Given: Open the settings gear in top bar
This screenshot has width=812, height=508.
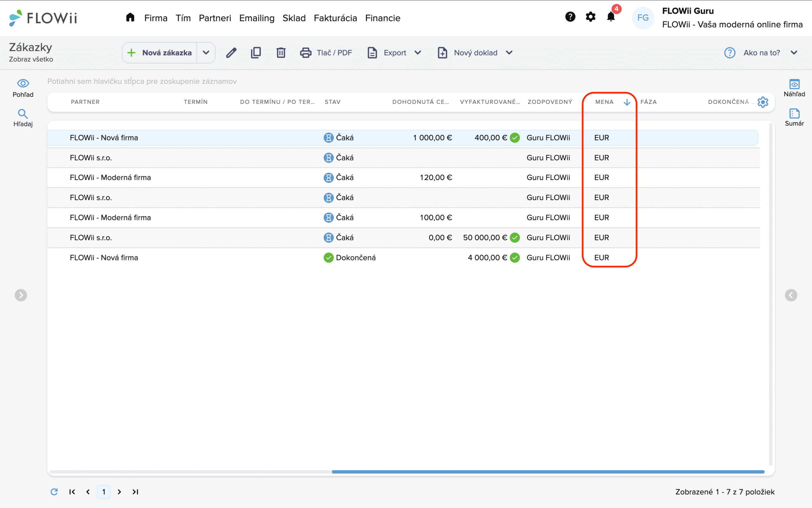Looking at the screenshot, I should click(591, 17).
